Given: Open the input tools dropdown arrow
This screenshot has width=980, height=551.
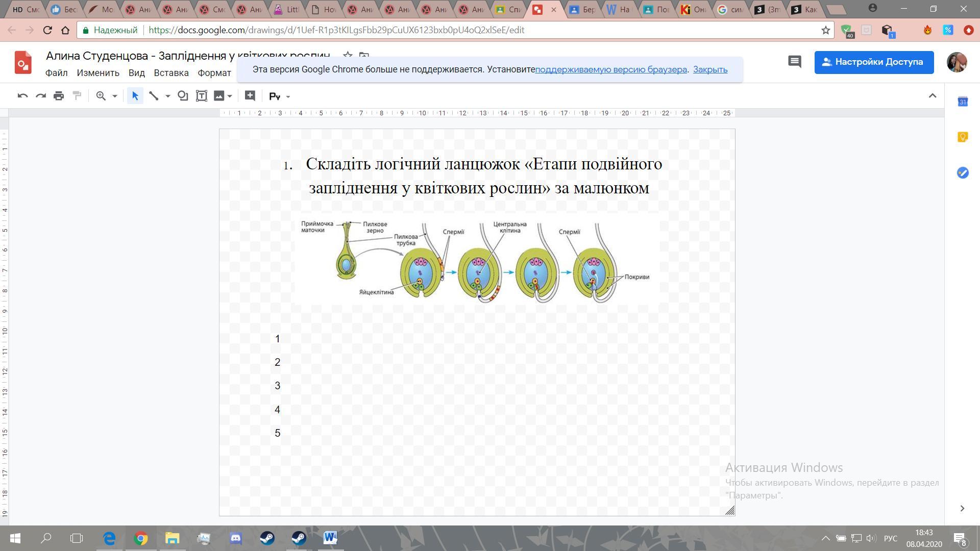Looking at the screenshot, I should point(288,96).
